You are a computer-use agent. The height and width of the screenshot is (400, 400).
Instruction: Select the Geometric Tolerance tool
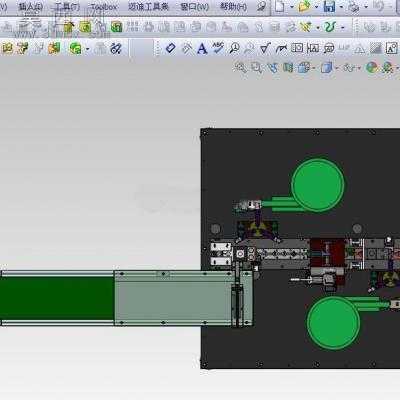coord(297,48)
